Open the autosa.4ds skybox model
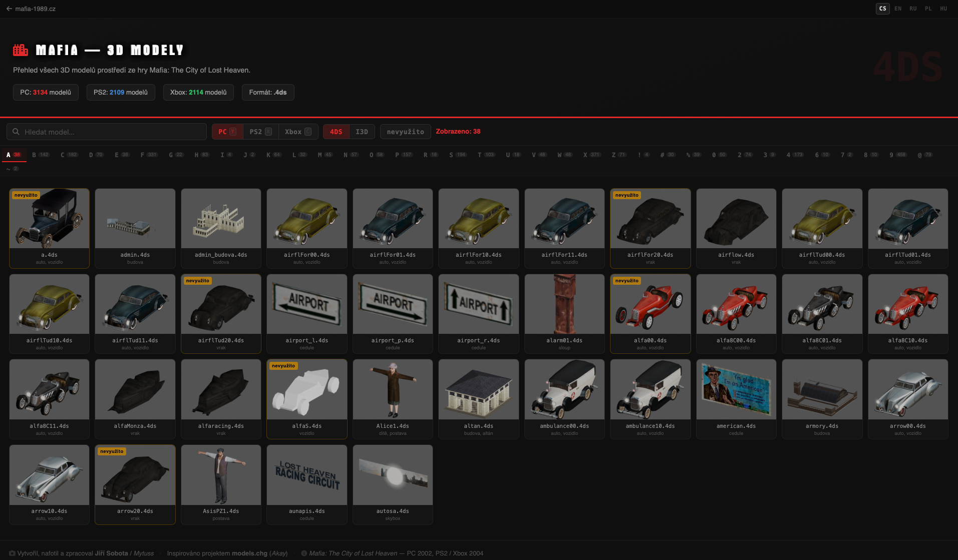This screenshot has height=560, width=958. [x=393, y=485]
